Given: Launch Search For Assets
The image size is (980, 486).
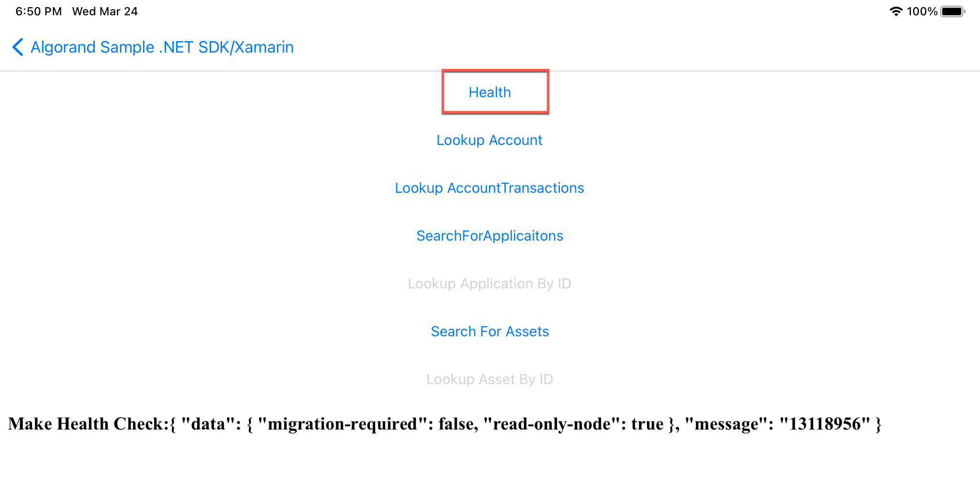Looking at the screenshot, I should (x=490, y=331).
